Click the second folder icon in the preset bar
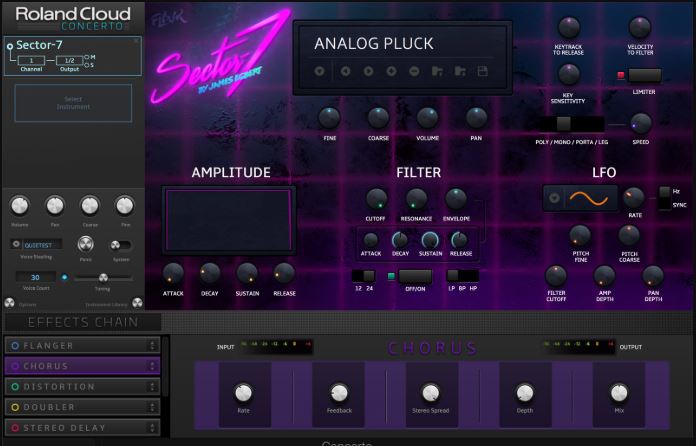The width and height of the screenshot is (696, 446). click(460, 71)
